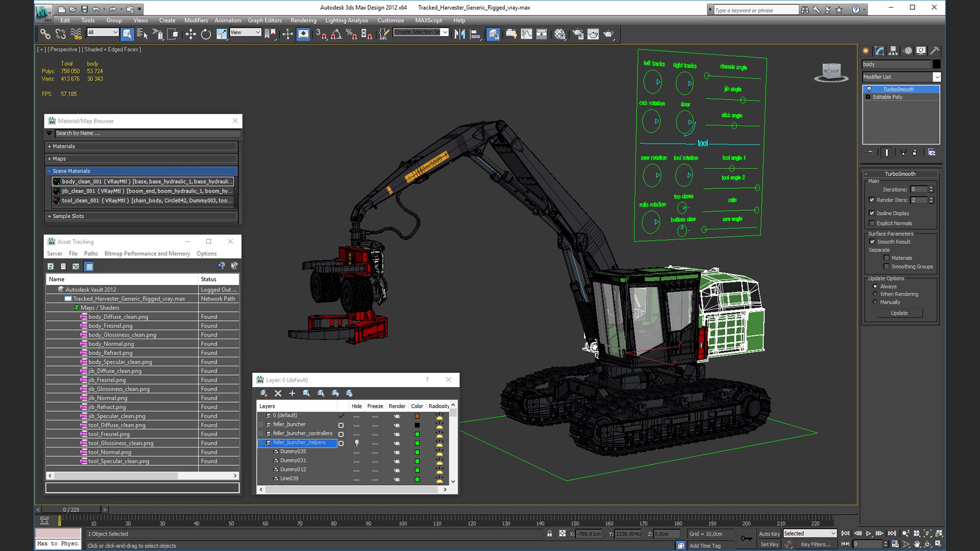This screenshot has width=980, height=551.
Task: Open the Graph Editors menu
Action: point(265,20)
